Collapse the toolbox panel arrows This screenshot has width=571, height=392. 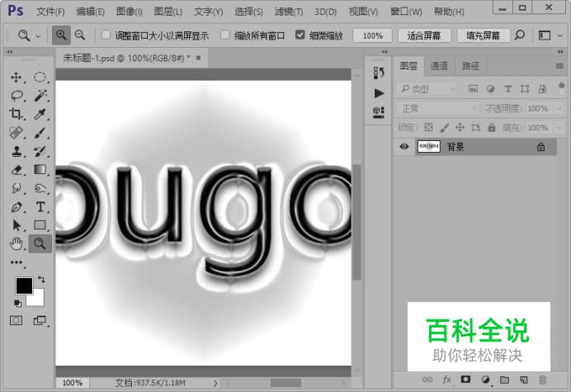tap(10, 52)
